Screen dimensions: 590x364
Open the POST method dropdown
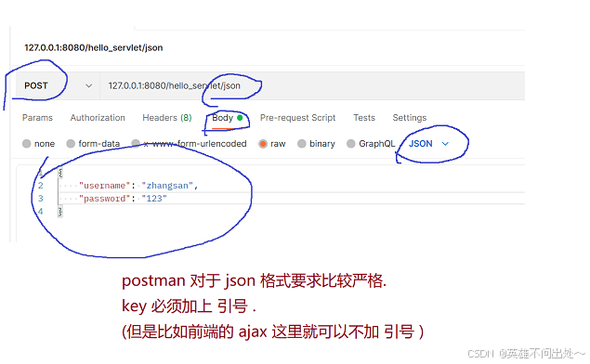(58, 85)
